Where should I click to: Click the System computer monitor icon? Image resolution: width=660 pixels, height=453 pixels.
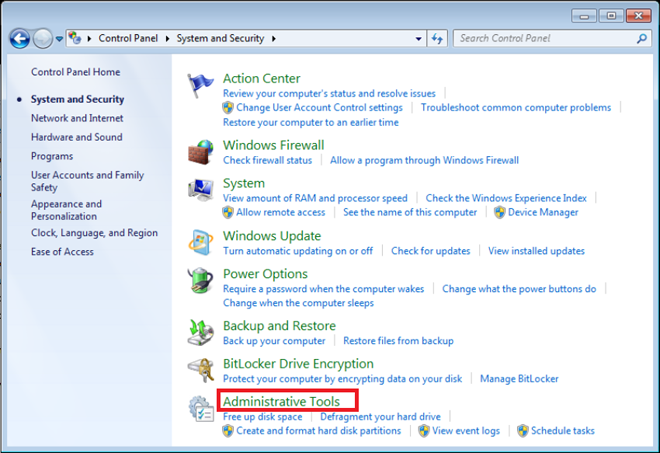point(200,189)
